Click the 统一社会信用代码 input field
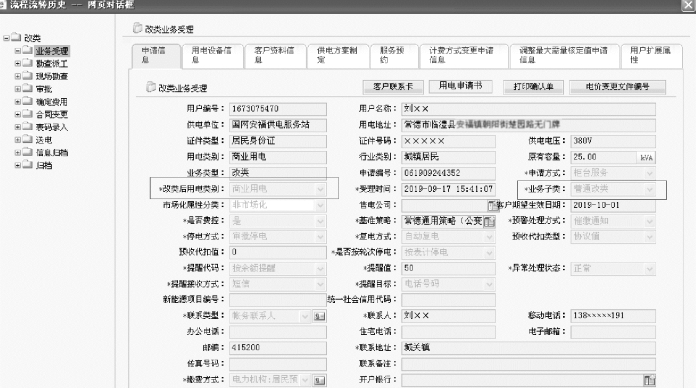 (x=448, y=300)
